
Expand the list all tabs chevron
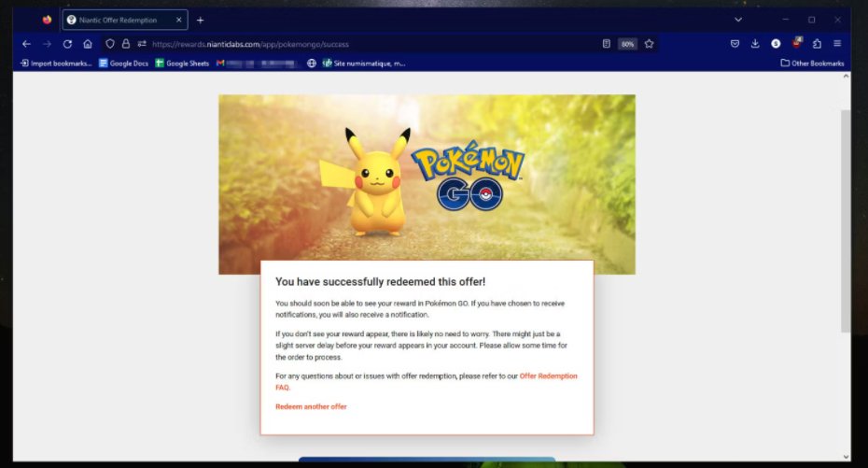point(738,20)
